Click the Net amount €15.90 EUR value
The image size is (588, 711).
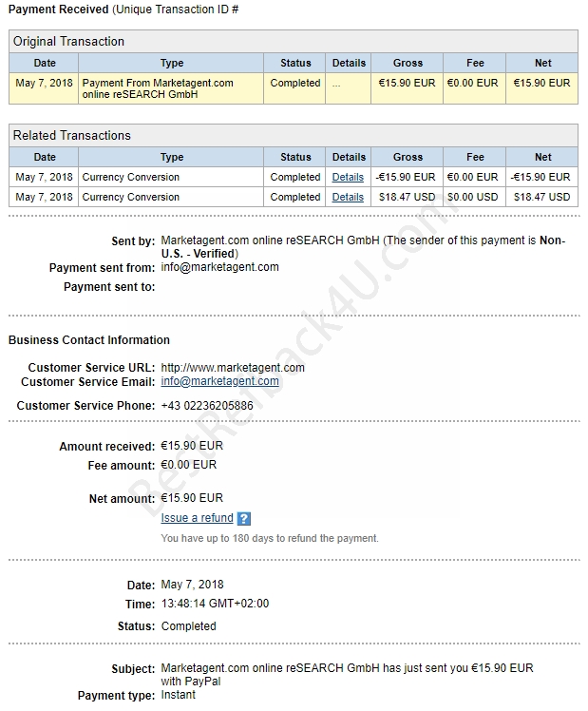click(x=192, y=498)
